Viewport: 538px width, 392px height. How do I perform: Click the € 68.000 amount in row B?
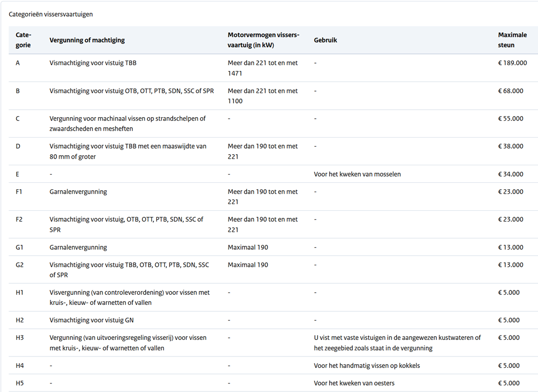(x=510, y=91)
